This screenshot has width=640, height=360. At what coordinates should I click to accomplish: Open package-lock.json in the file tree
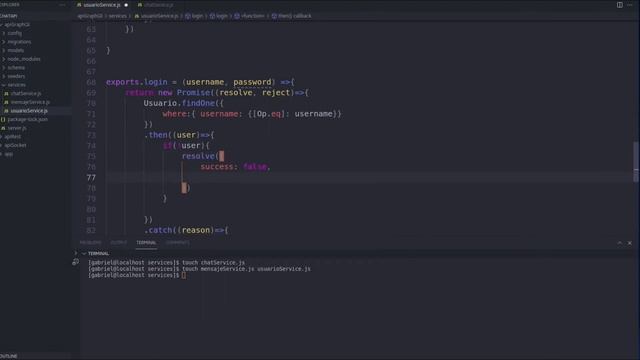coord(27,119)
